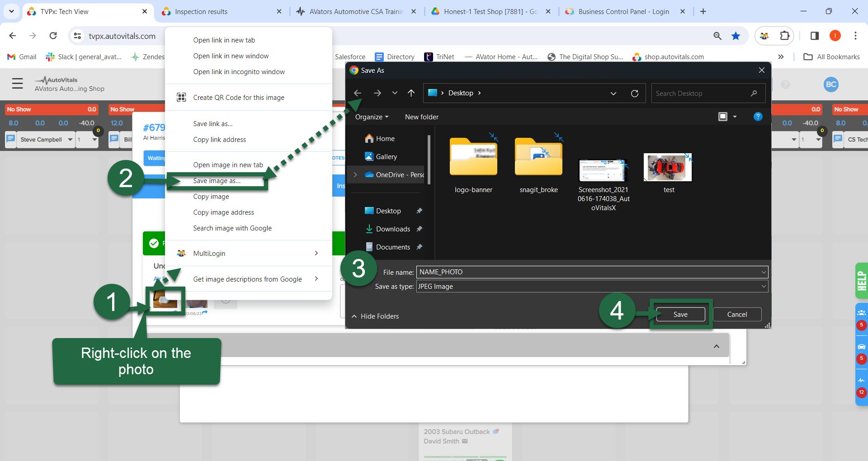868x461 pixels.
Task: Expand the OneDrive tree item
Action: tap(355, 175)
